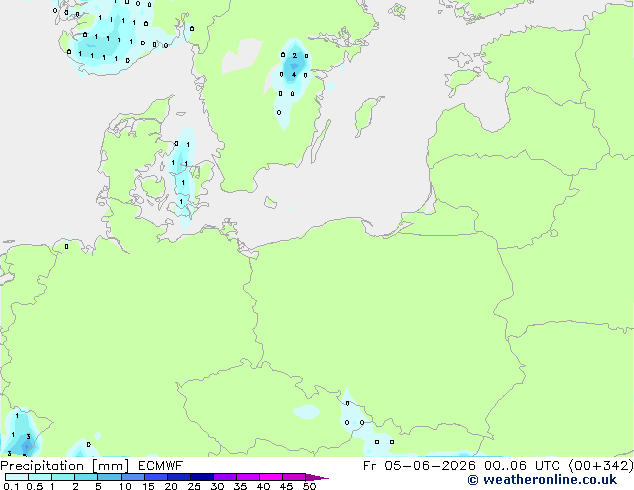Viewport: 634px width, 490px height.
Task: Click the "25" legend scale label
Action: tap(194, 486)
